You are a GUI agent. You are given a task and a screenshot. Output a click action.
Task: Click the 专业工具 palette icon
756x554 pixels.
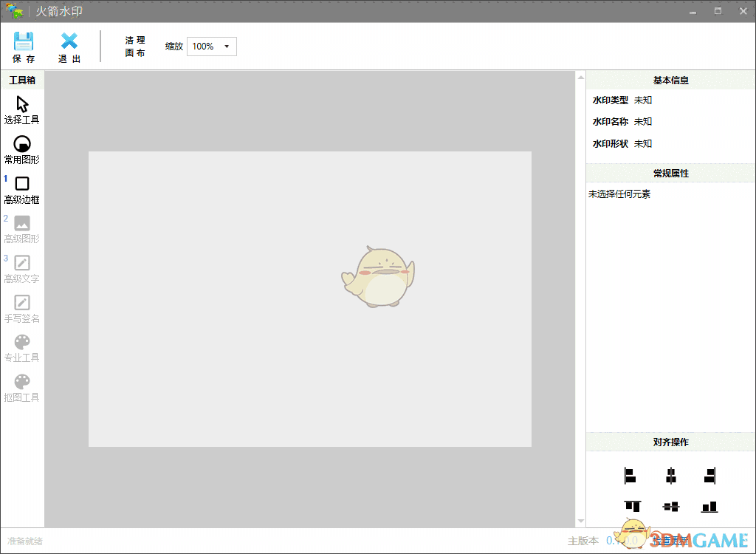[22, 343]
